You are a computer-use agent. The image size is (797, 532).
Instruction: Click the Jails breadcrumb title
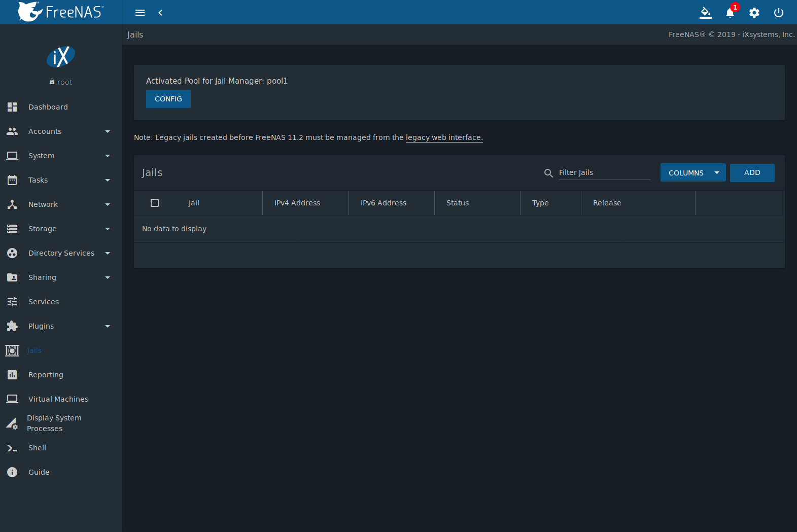click(x=135, y=34)
